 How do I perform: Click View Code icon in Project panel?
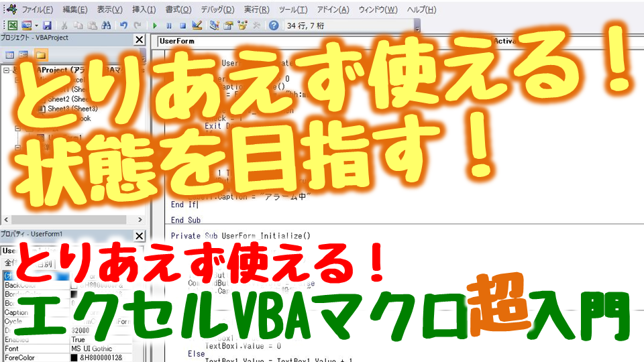tap(10, 55)
